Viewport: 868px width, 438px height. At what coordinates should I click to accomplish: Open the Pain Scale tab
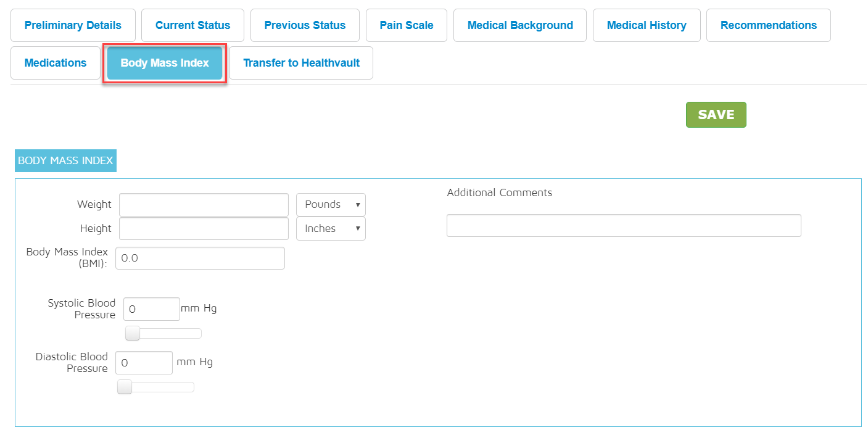tap(407, 25)
